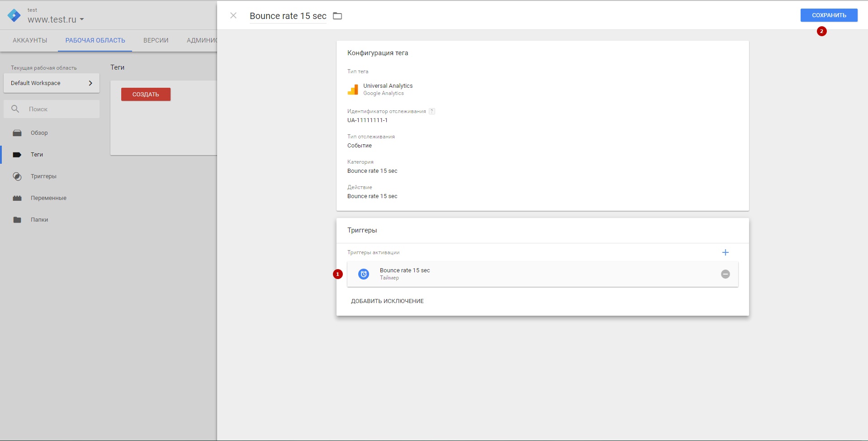Click the UA-11111111-1 tracking ID value

pyautogui.click(x=367, y=120)
